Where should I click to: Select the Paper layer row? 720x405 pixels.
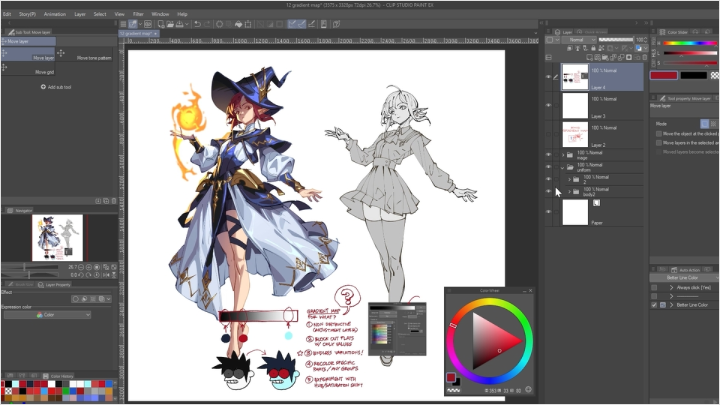pyautogui.click(x=594, y=212)
